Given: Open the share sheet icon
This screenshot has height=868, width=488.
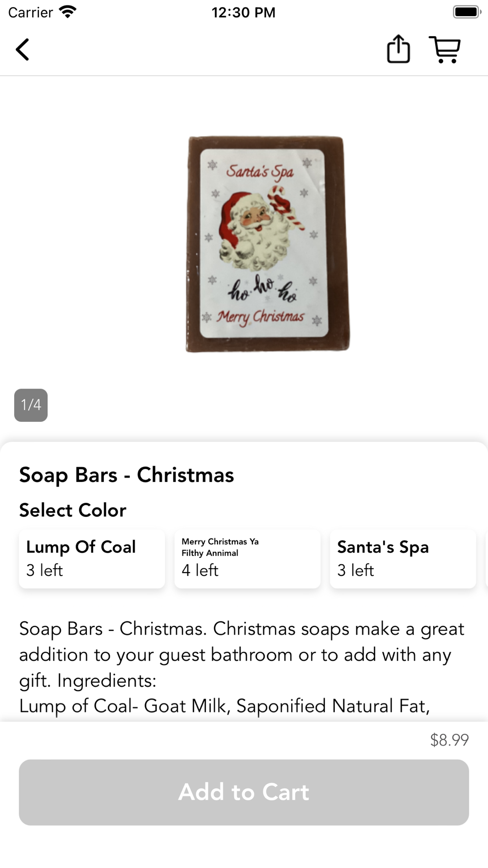Looking at the screenshot, I should (x=398, y=49).
